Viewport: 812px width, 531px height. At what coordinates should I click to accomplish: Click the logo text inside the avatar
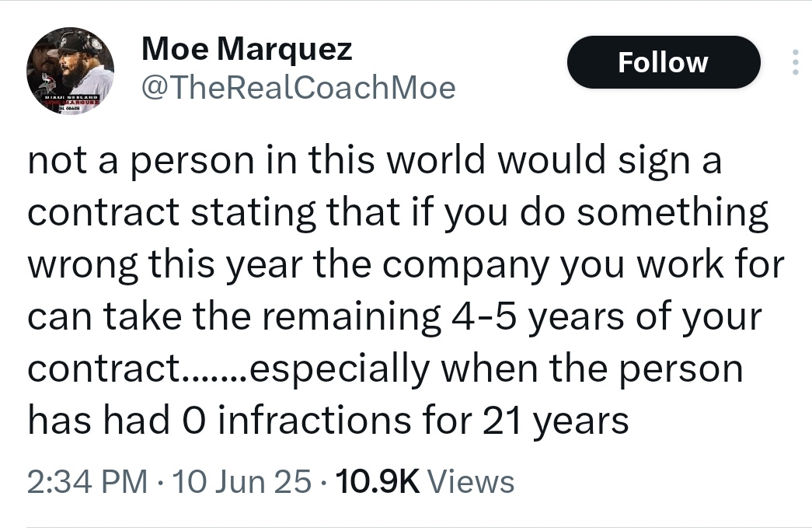click(x=71, y=101)
